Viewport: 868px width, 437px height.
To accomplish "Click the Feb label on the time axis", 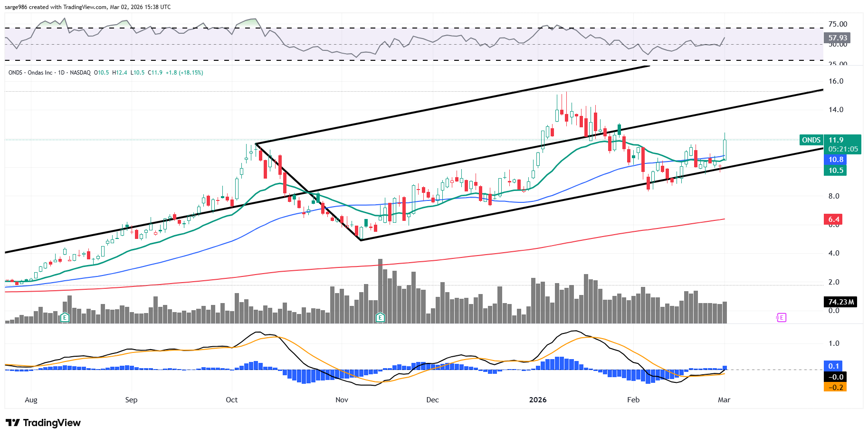I will 633,400.
